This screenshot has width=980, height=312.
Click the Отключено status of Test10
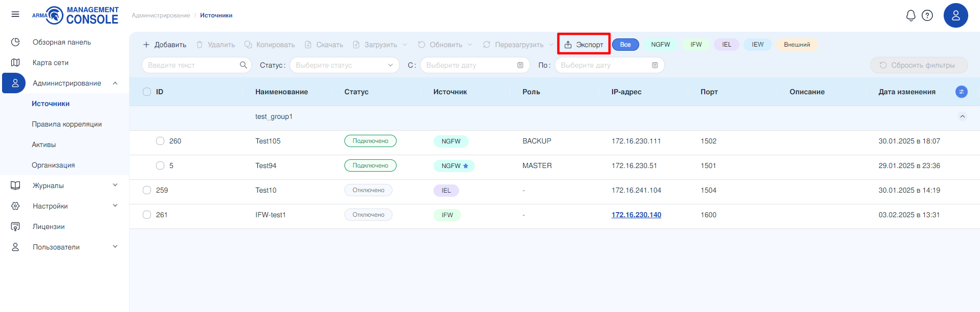coord(368,190)
